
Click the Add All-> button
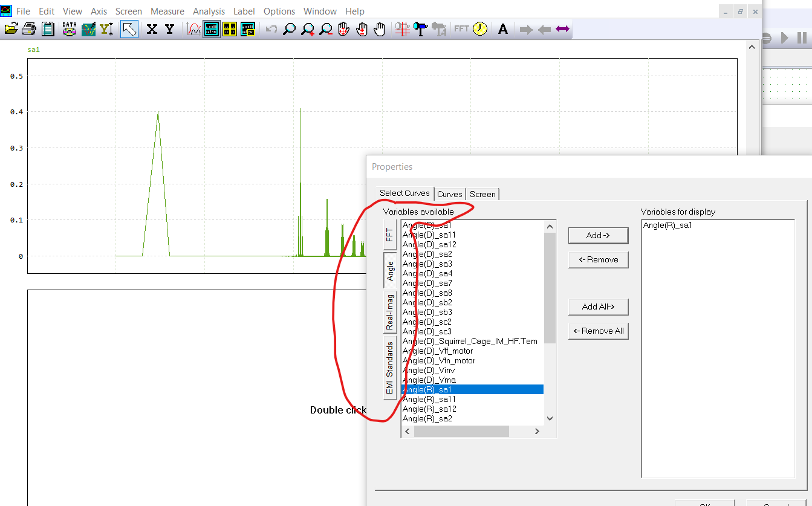[598, 307]
